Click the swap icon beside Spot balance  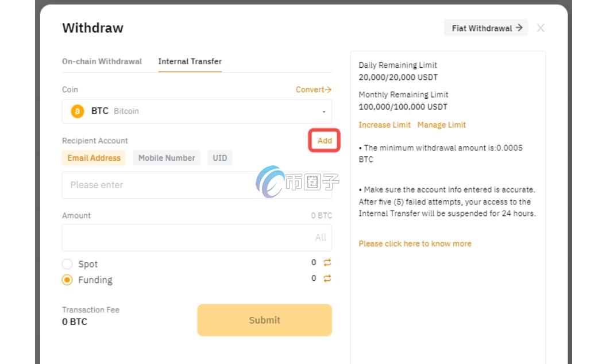tap(327, 263)
